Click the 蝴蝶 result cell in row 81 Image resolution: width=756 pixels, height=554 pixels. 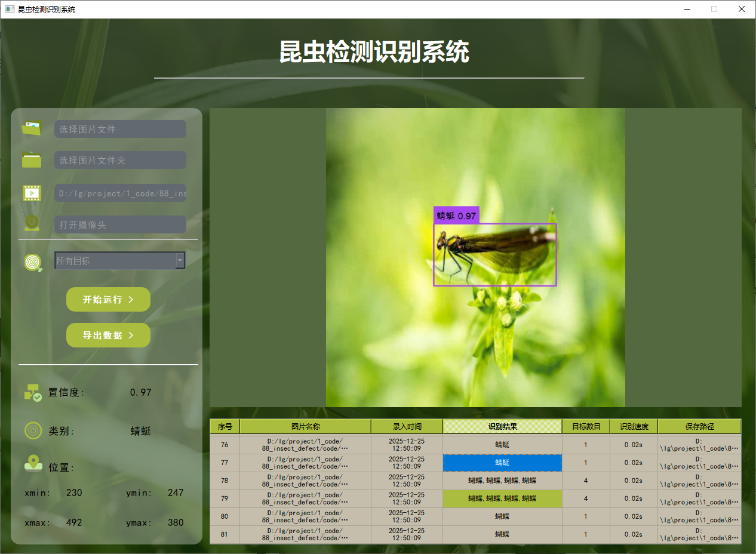(x=502, y=534)
